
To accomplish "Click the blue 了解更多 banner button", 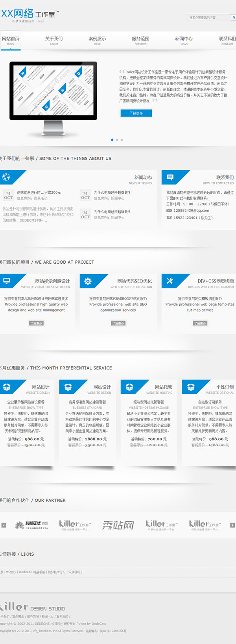I will [136, 113].
